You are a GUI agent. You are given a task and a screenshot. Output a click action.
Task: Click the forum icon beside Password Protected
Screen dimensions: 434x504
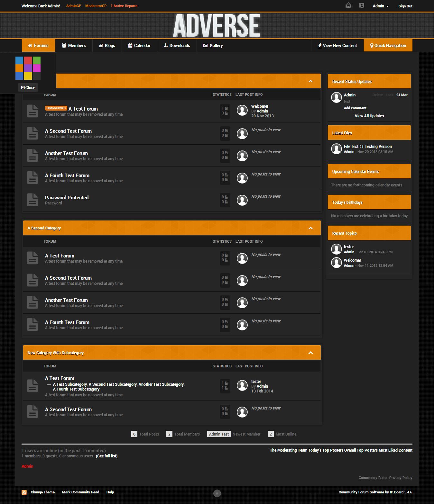point(32,200)
